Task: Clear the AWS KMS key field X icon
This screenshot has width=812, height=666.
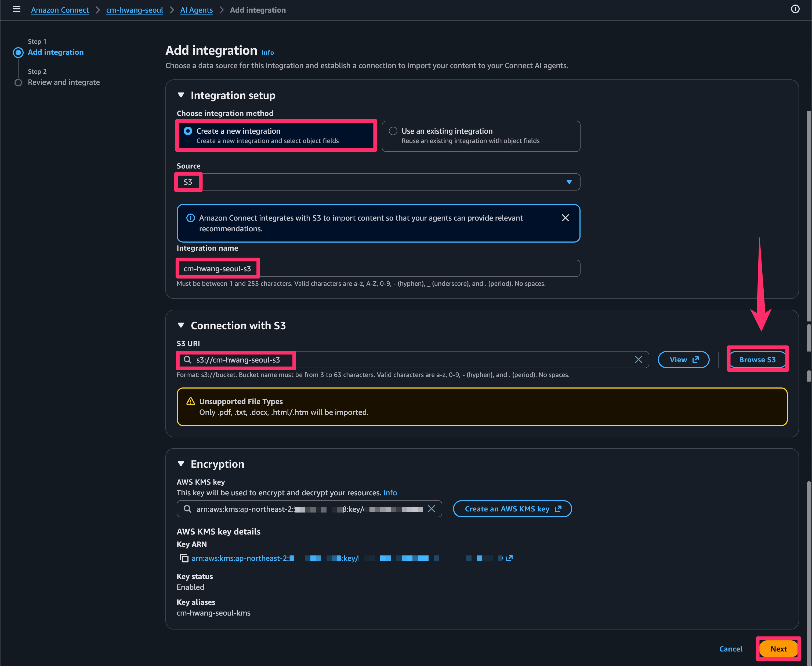Action: [x=431, y=509]
